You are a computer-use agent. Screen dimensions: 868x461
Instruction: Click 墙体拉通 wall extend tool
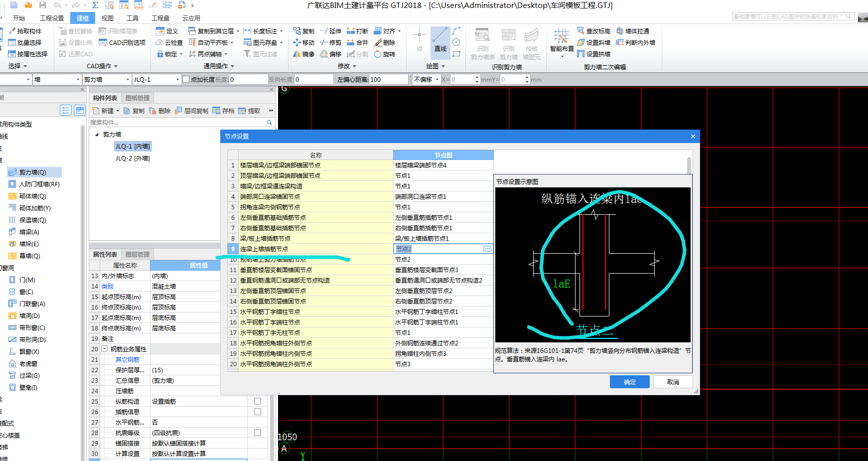[x=633, y=31]
